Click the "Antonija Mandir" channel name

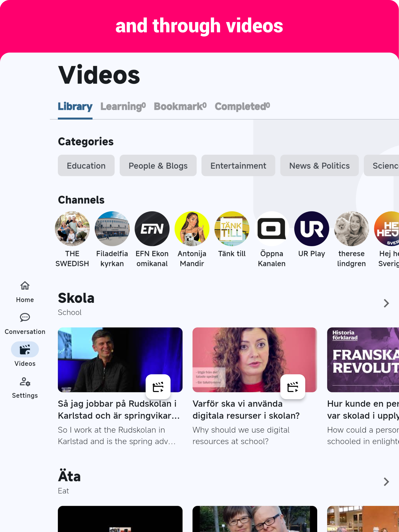point(192,259)
